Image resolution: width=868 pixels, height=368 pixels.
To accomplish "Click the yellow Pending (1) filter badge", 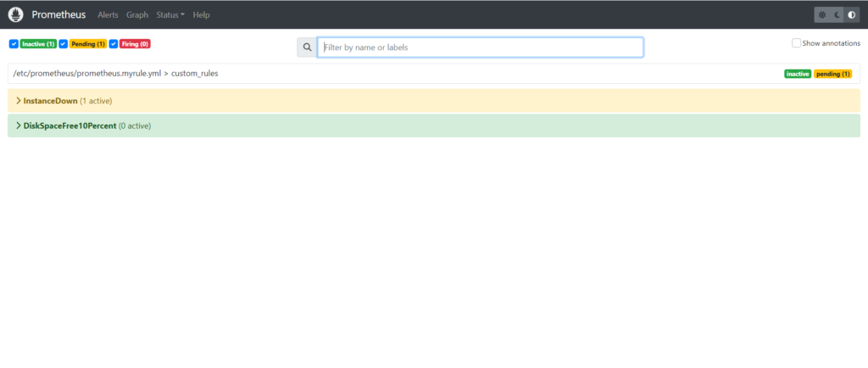I will tap(88, 44).
